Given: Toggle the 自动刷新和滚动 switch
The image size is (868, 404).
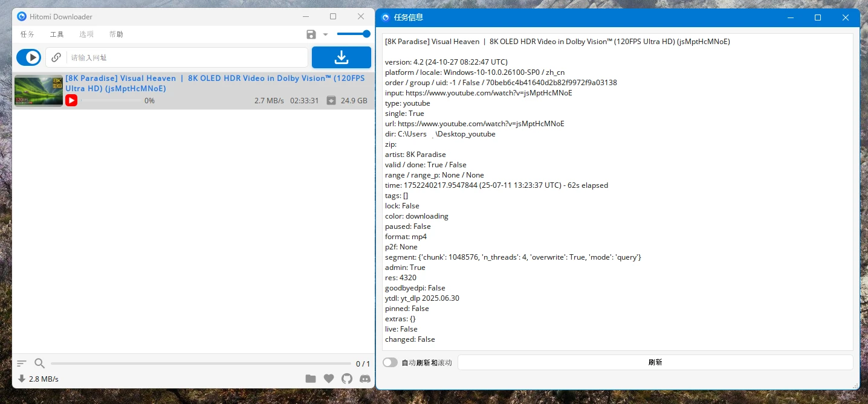Looking at the screenshot, I should pos(390,362).
